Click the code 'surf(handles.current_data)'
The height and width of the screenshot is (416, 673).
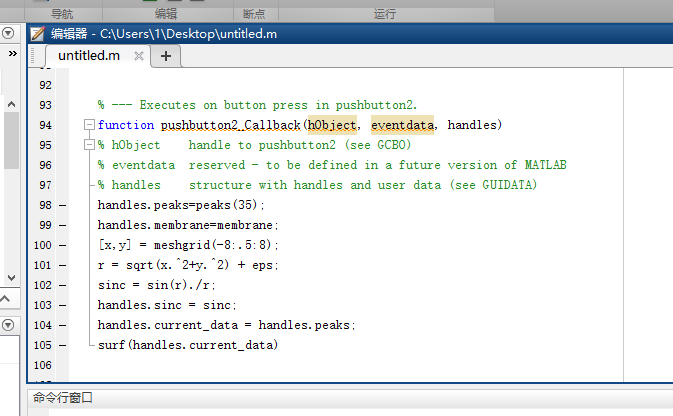coord(188,345)
